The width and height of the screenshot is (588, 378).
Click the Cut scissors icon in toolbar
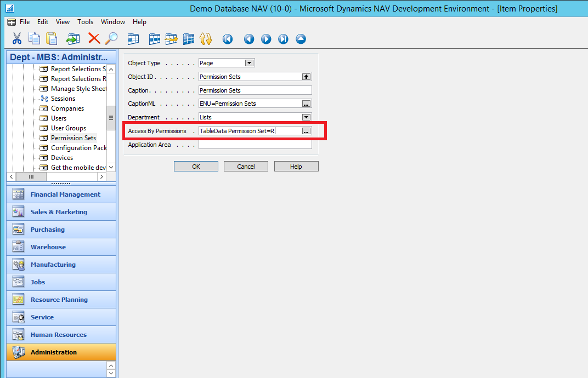(x=17, y=39)
